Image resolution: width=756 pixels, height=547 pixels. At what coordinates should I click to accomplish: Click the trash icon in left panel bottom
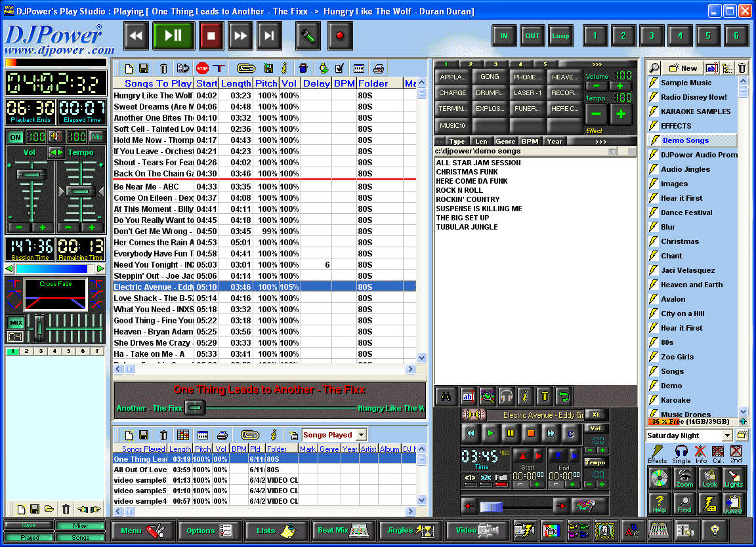pos(66,509)
